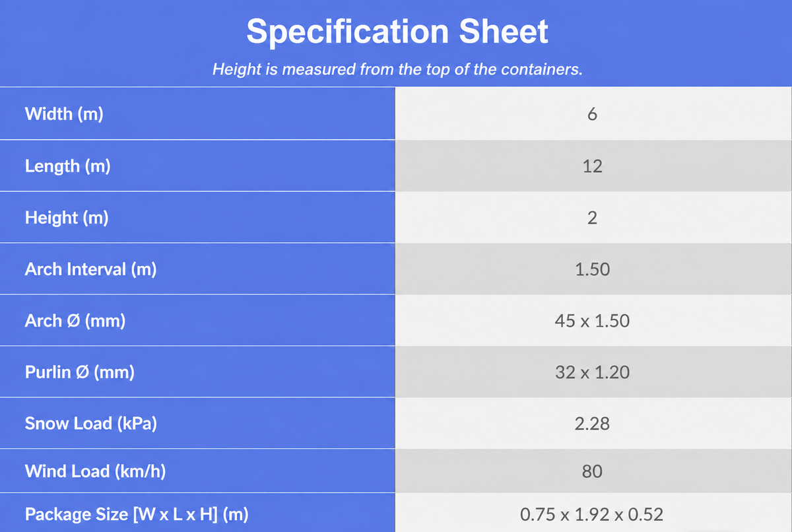792x532 pixels.
Task: Click the Package Size row label
Action: (137, 514)
